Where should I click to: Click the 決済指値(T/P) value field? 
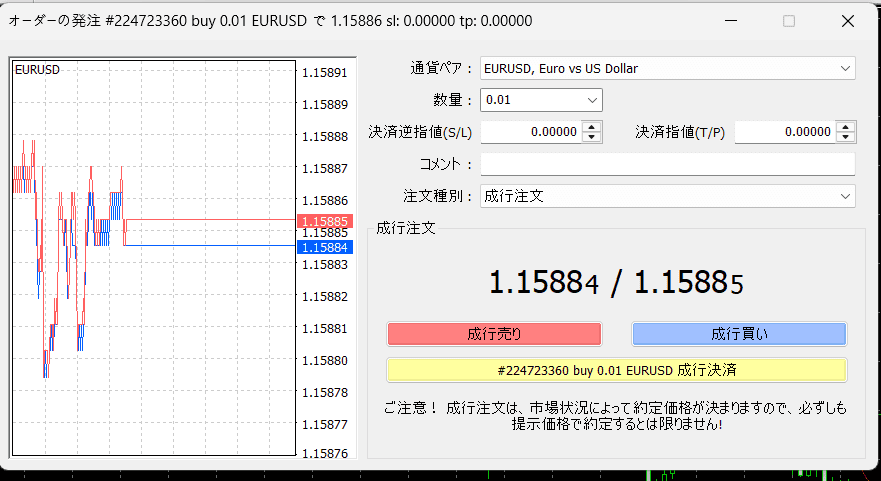(x=785, y=132)
